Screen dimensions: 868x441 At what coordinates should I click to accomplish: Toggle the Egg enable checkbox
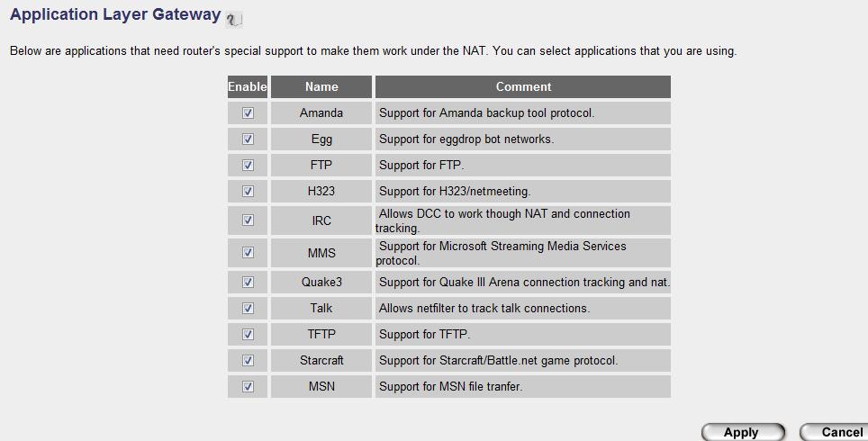click(248, 139)
